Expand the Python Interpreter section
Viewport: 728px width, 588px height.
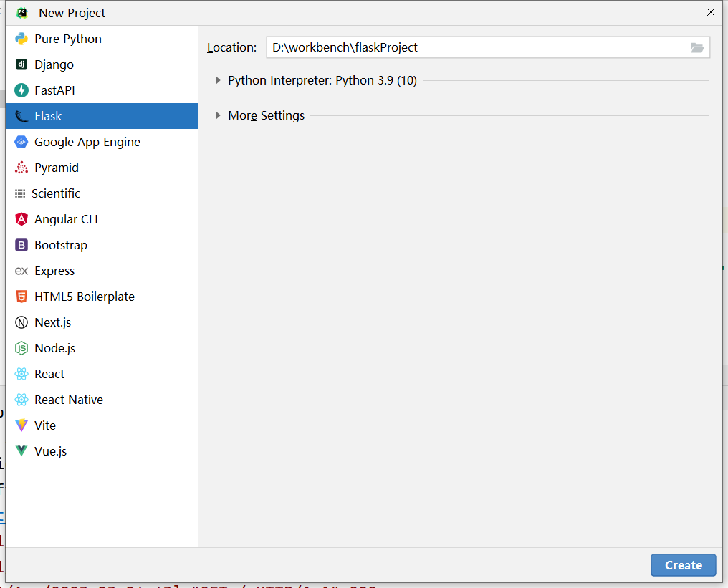(x=218, y=80)
